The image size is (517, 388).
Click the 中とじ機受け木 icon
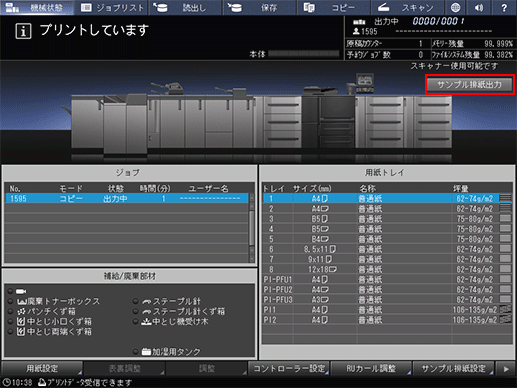pyautogui.click(x=146, y=322)
